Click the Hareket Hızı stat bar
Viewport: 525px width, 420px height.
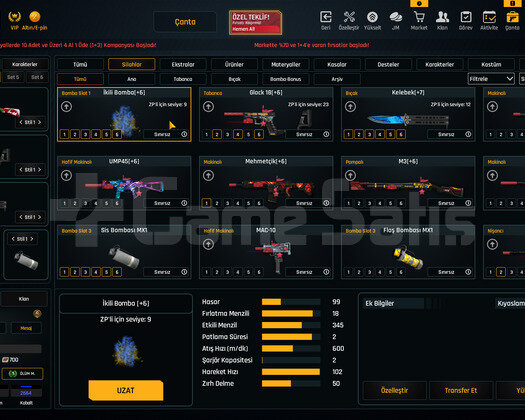pos(291,372)
